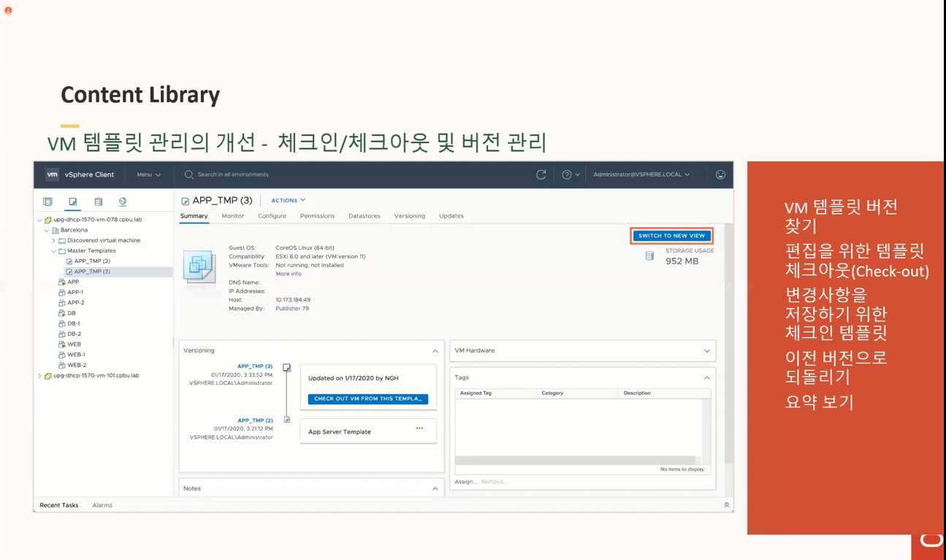Expand upg-dhcp-1570-vm-101.cpbu.lab node
This screenshot has width=946, height=560.
[x=40, y=376]
